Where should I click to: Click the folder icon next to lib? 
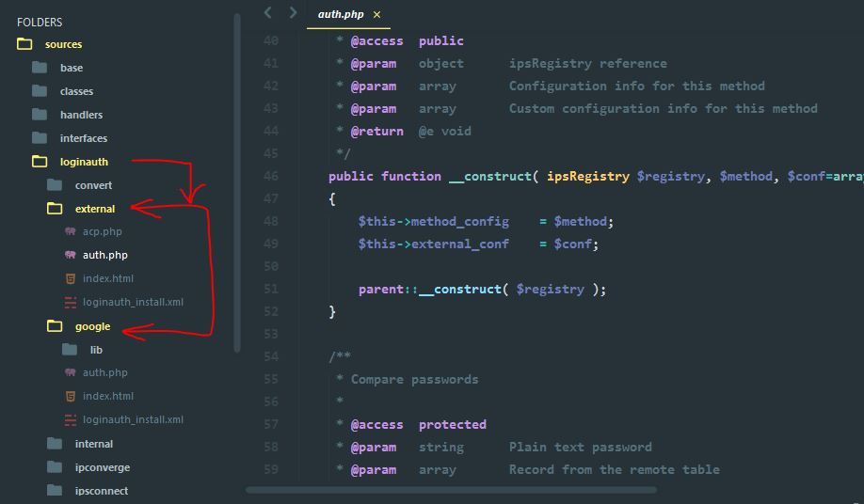tap(70, 350)
